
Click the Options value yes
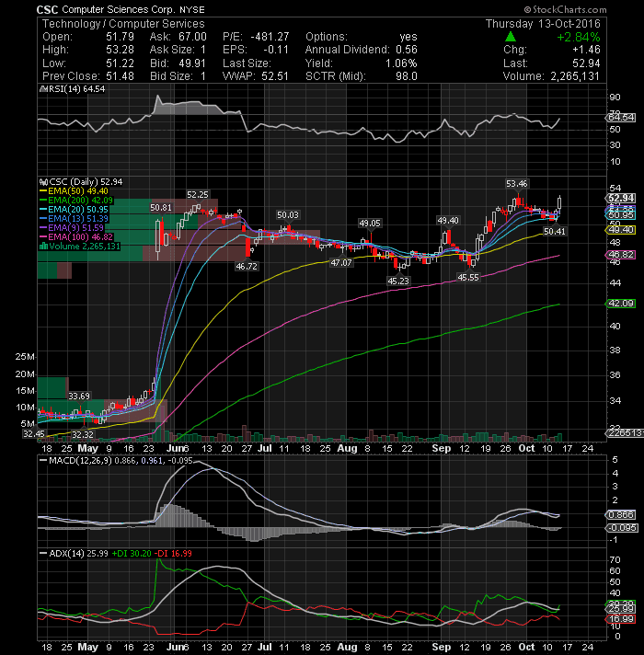[408, 37]
